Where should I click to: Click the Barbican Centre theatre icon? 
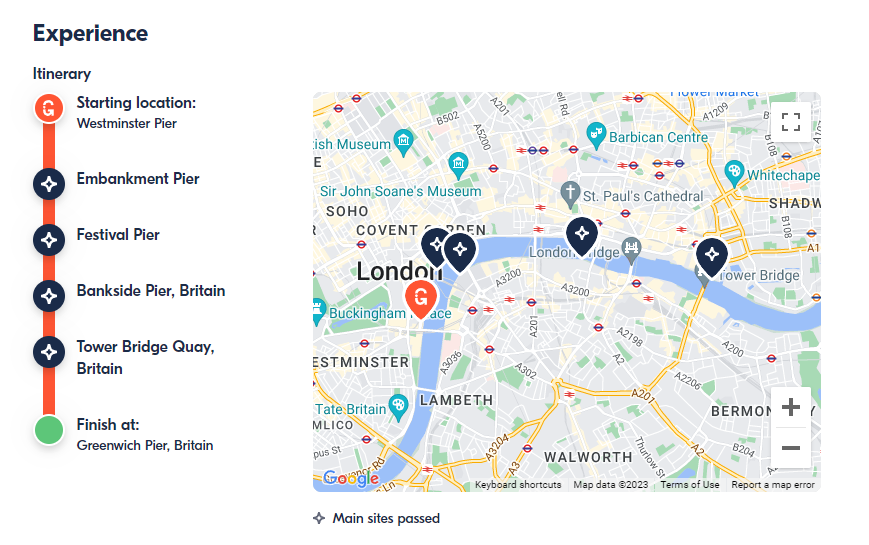[x=596, y=135]
